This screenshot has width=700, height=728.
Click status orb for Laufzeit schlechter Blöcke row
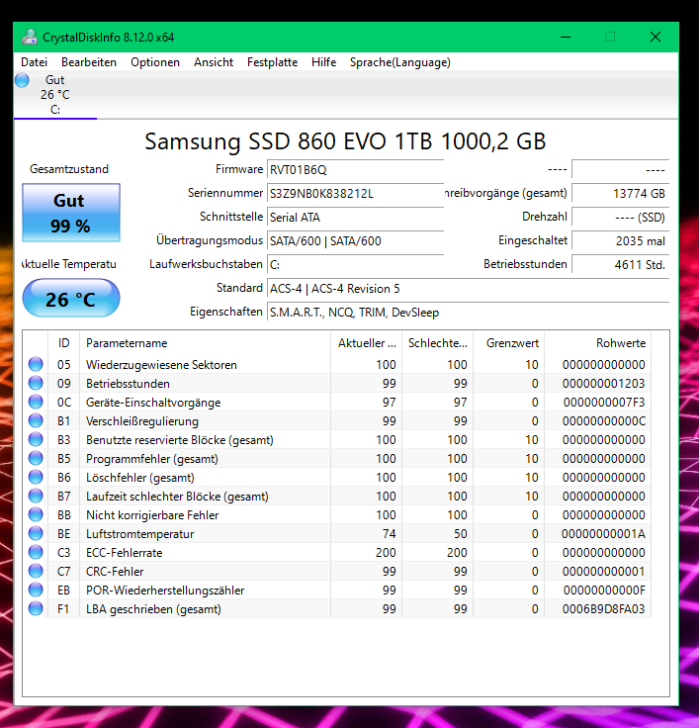click(x=36, y=496)
